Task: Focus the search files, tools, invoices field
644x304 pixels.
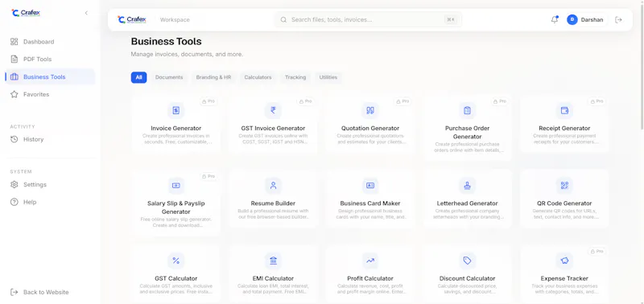Action: (x=368, y=19)
